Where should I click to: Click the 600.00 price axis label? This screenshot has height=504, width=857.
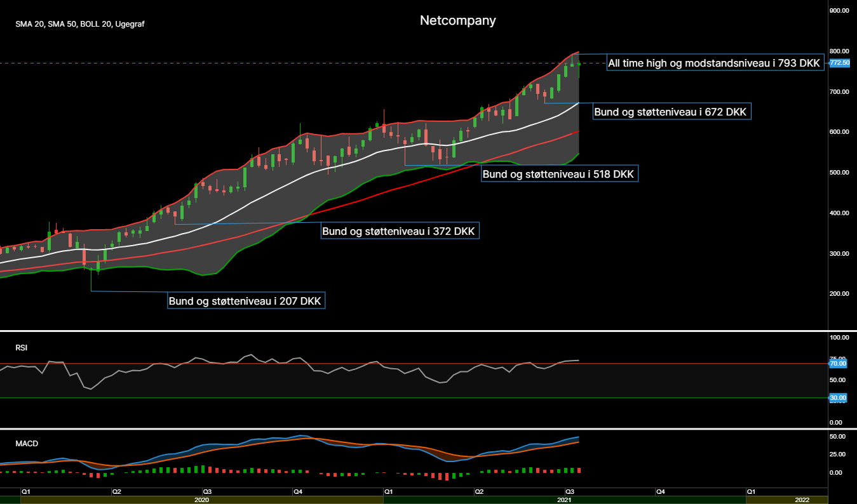pos(840,132)
